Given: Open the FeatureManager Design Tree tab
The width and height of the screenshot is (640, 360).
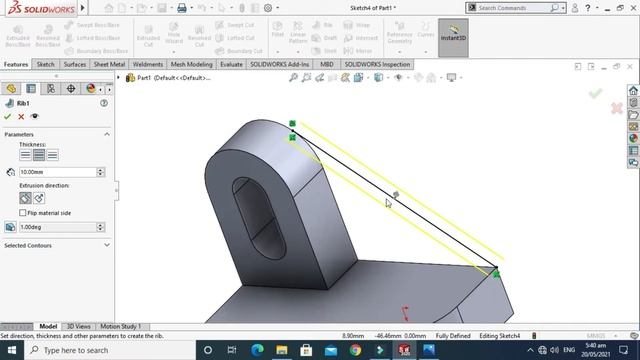Looking at the screenshot, I should 11,89.
